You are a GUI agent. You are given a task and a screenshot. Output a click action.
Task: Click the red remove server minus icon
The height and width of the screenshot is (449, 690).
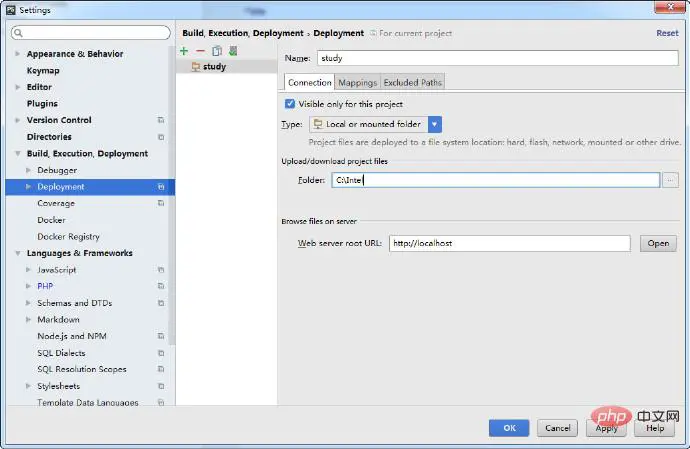200,51
